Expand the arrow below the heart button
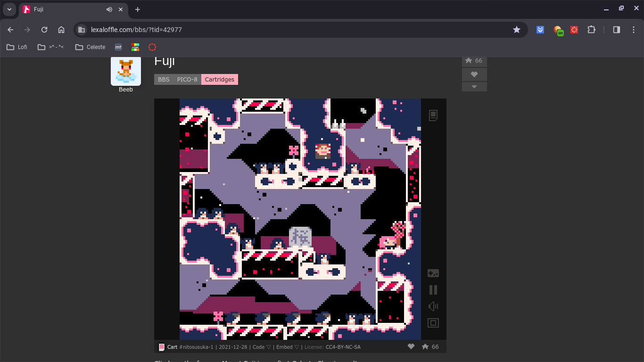This screenshot has height=362, width=644. (474, 87)
